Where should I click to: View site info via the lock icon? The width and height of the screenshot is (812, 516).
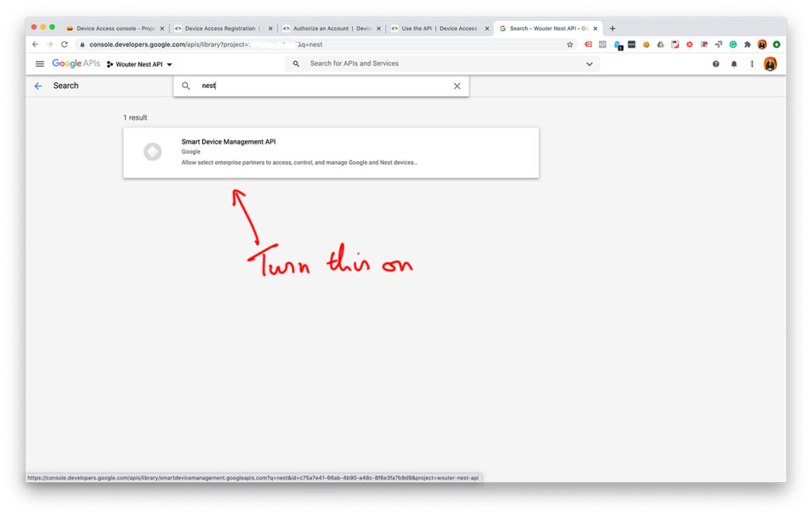82,44
